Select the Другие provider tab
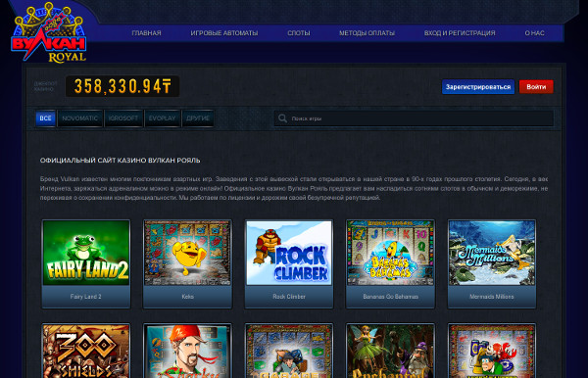 click(198, 118)
